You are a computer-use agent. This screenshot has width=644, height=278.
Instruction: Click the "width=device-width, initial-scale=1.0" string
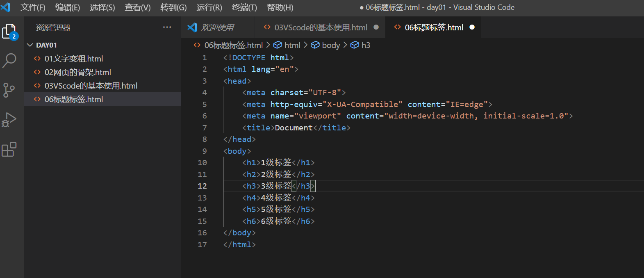tap(476, 116)
